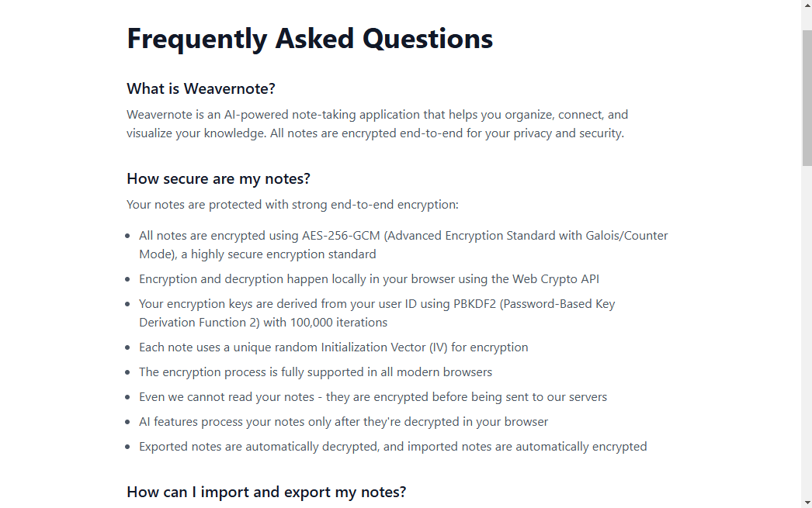
Task: Select the bullet stating even we cannot read notes
Action: (x=373, y=396)
